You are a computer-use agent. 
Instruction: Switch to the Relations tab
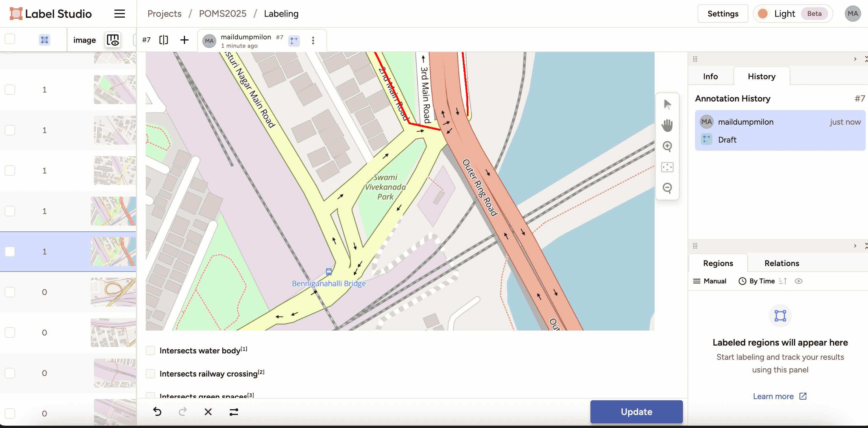click(x=781, y=263)
